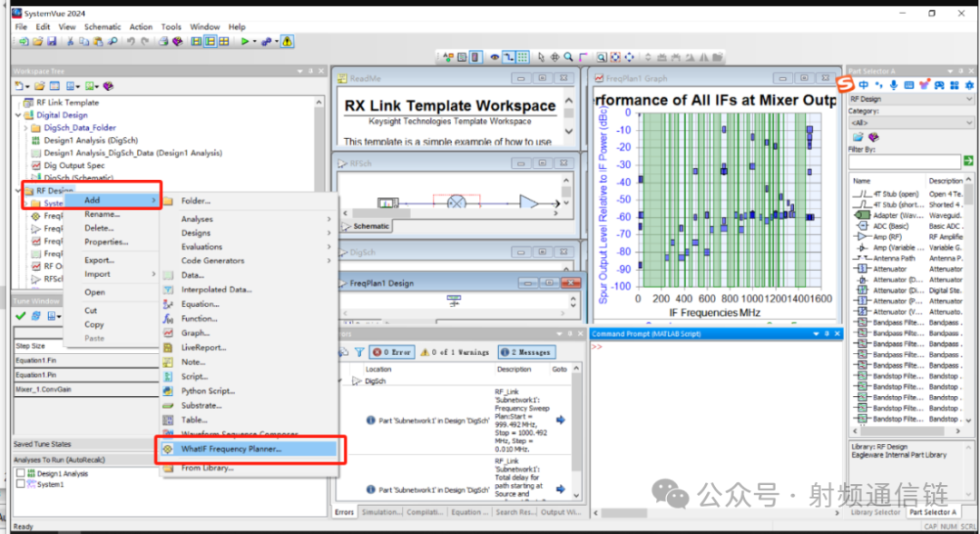Click the Filter By input field

(x=905, y=162)
